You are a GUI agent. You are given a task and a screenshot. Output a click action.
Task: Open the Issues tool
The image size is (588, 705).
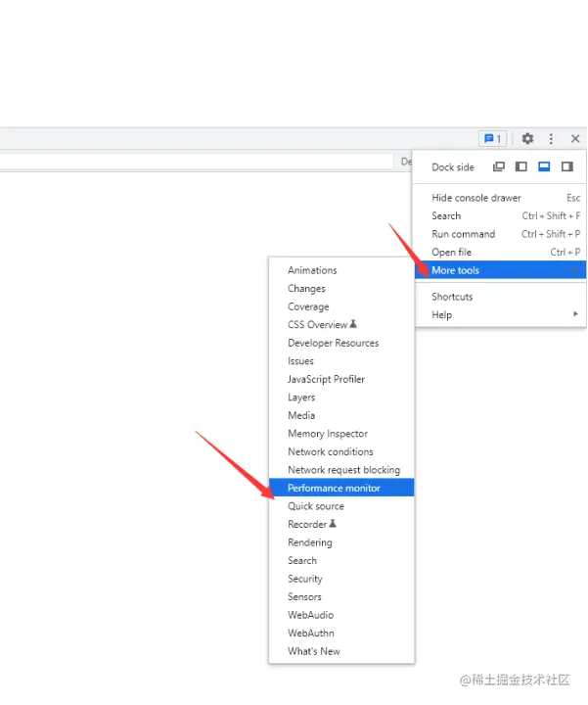(341, 361)
